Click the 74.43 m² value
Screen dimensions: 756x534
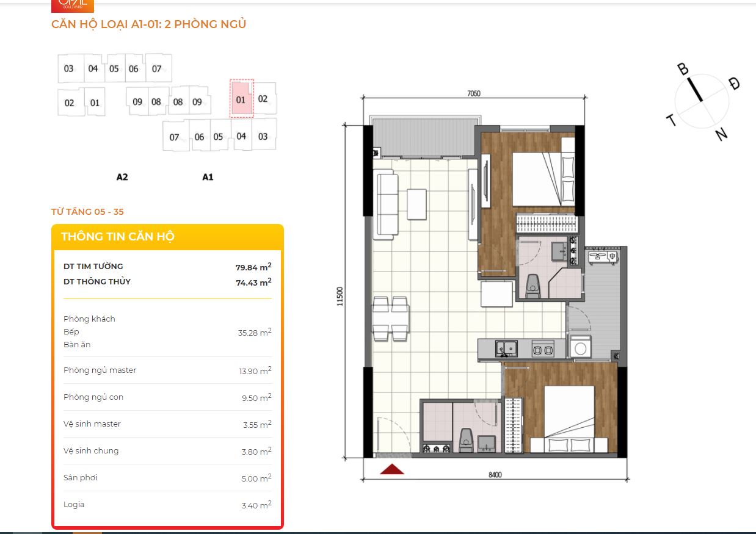[x=253, y=282]
